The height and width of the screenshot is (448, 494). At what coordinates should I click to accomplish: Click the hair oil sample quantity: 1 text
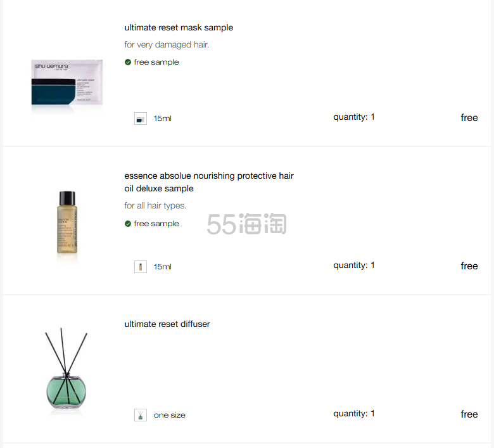pos(354,266)
